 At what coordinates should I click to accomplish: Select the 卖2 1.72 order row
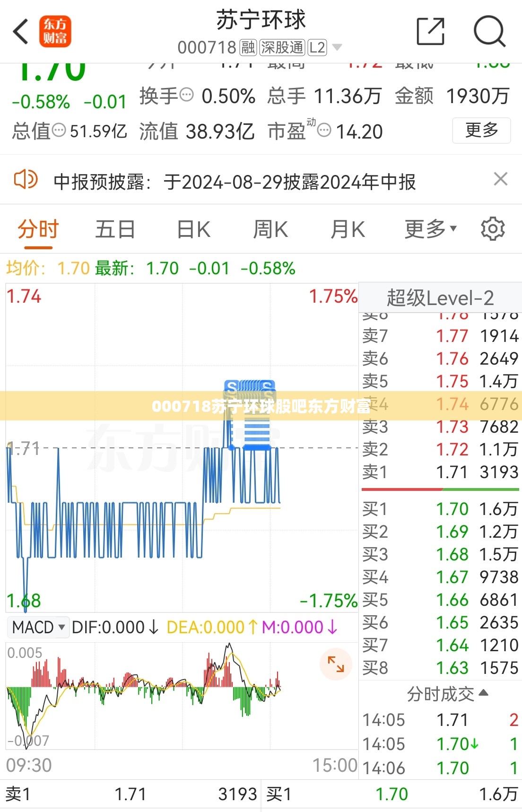pyautogui.click(x=440, y=449)
